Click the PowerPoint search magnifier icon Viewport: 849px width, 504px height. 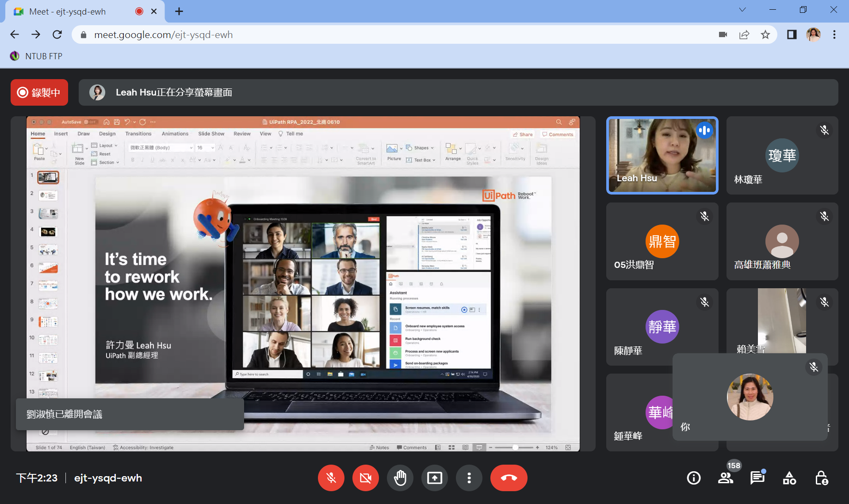pyautogui.click(x=559, y=122)
